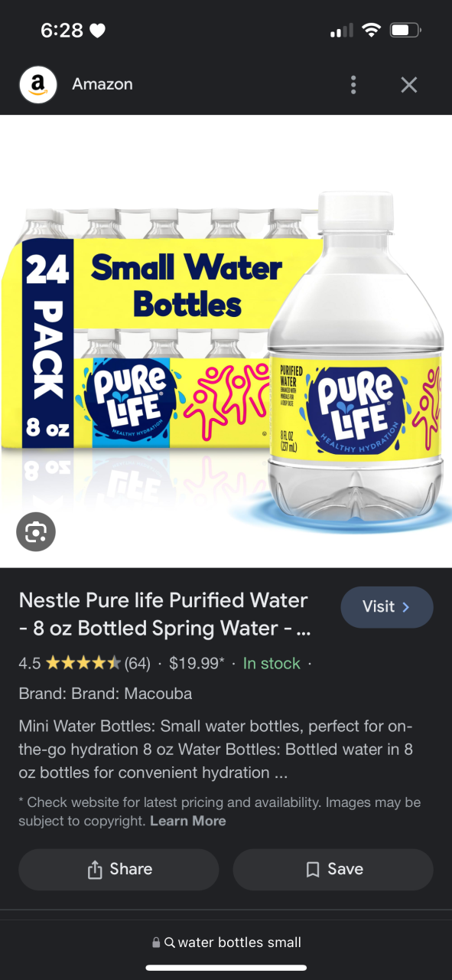This screenshot has height=980, width=452.
Task: Tap the search magnifier icon in address bar
Action: click(x=170, y=942)
